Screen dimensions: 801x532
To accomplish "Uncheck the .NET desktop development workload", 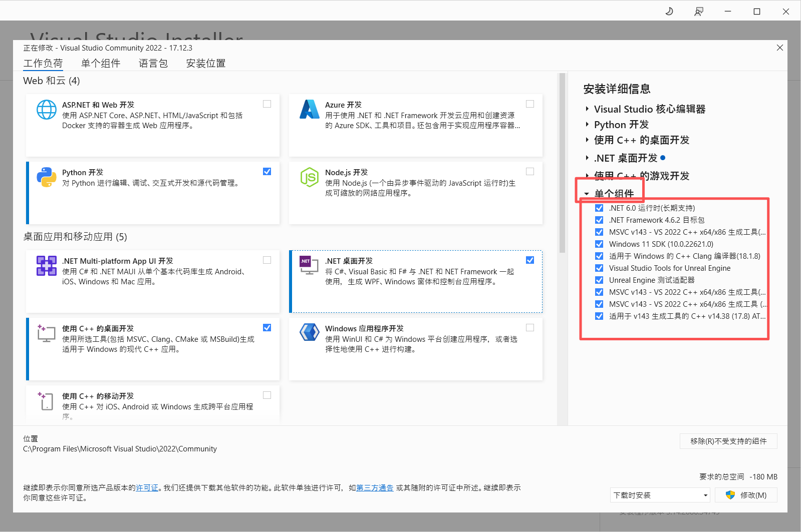I will coord(530,260).
